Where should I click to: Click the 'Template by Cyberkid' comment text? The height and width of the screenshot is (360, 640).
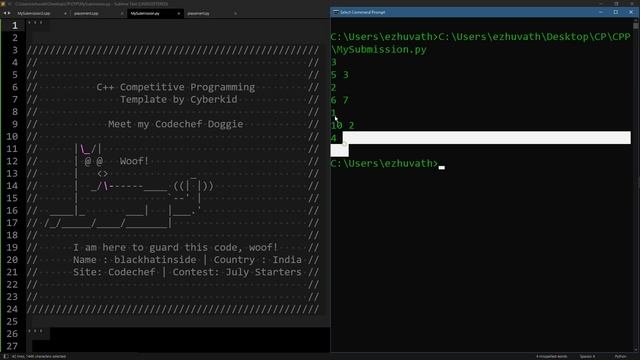tap(178, 99)
